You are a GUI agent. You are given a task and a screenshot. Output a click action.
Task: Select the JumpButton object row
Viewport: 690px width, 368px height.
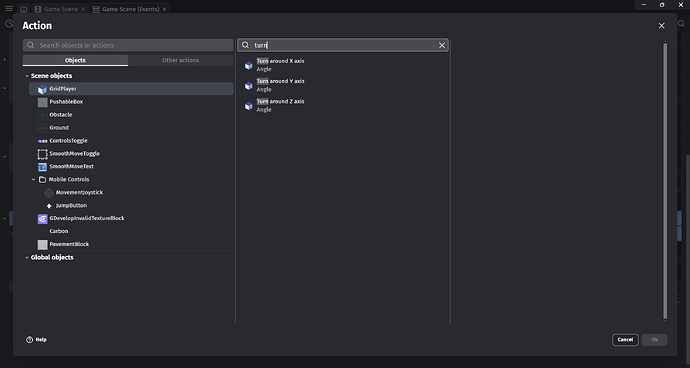[x=131, y=206]
